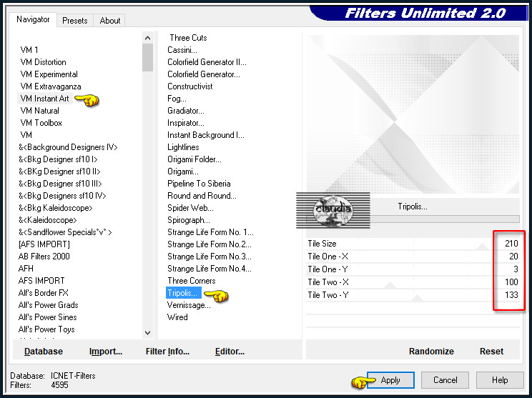
Task: Select &<BKg Designer sf10 II> category
Action: point(59,171)
